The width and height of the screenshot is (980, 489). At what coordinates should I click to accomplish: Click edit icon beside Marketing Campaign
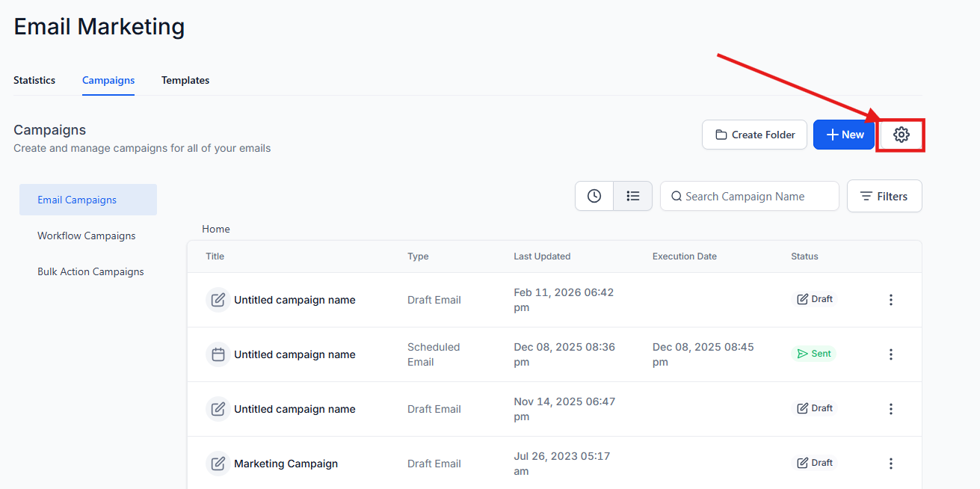click(218, 464)
